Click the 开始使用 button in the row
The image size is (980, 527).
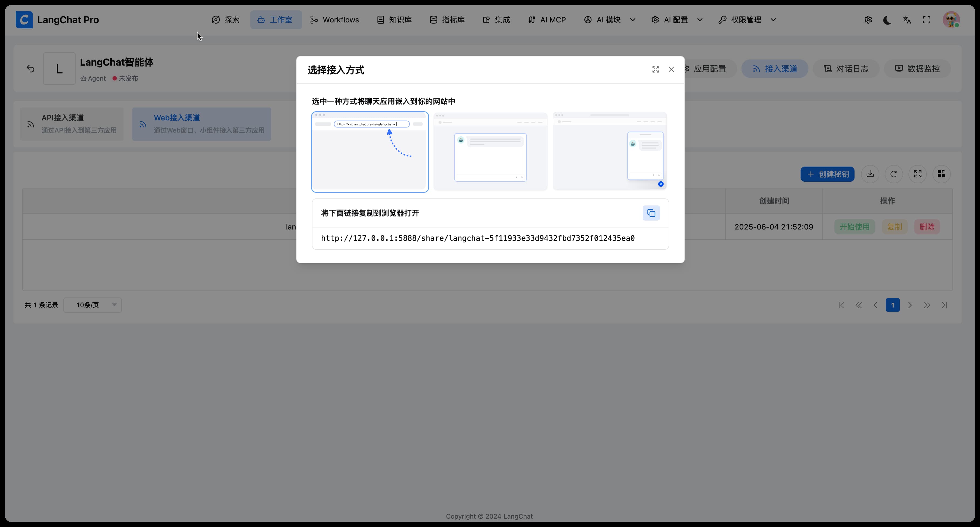(x=855, y=227)
